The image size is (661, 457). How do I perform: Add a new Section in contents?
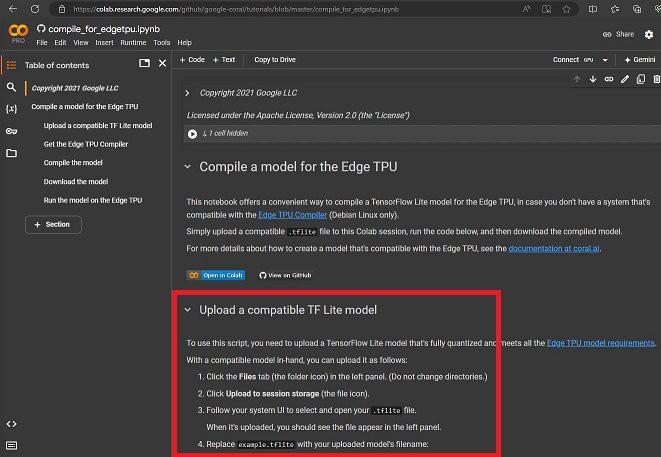pos(53,224)
